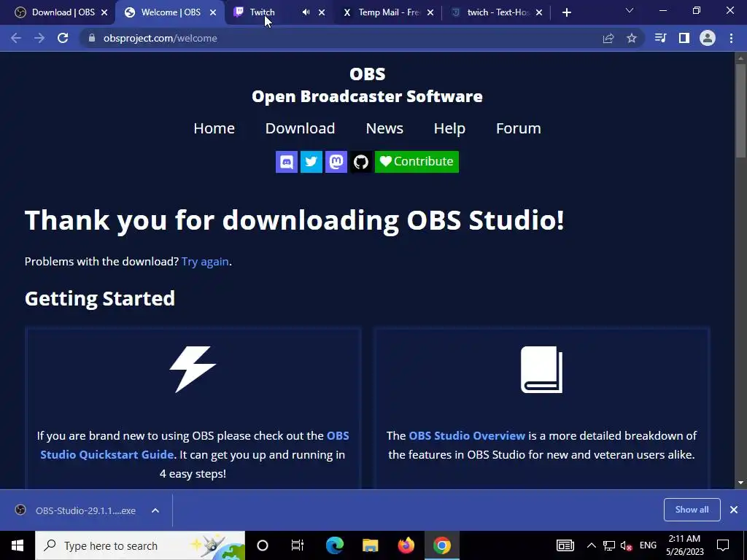Viewport: 747px width, 560px height.
Task: Open the News nav link
Action: 384,128
